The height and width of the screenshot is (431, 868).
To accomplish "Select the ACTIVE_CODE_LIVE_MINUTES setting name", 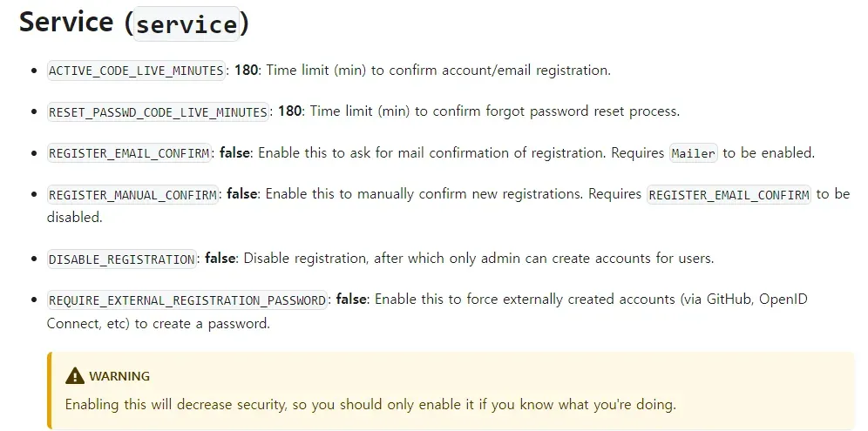I will click(x=137, y=71).
